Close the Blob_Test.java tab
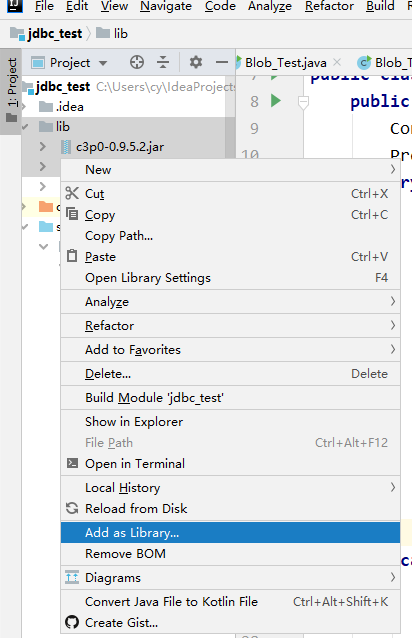The width and height of the screenshot is (412, 638). coord(337,62)
